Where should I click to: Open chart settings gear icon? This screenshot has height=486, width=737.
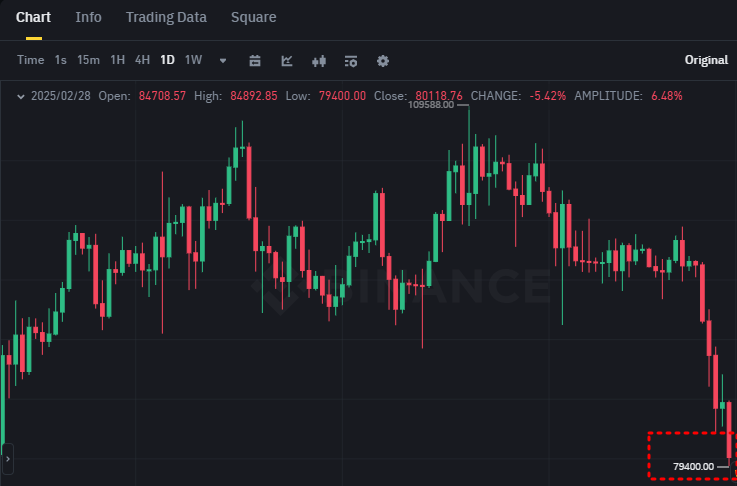pyautogui.click(x=383, y=61)
